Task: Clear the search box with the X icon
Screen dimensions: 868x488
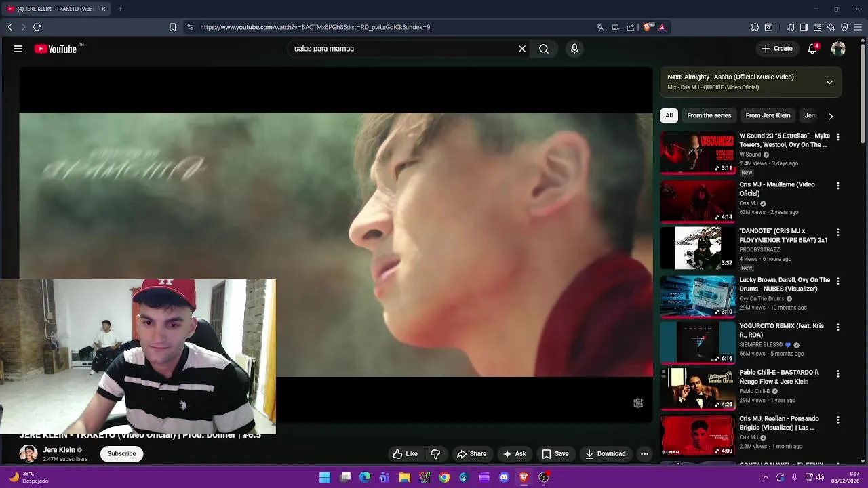Action: (522, 49)
